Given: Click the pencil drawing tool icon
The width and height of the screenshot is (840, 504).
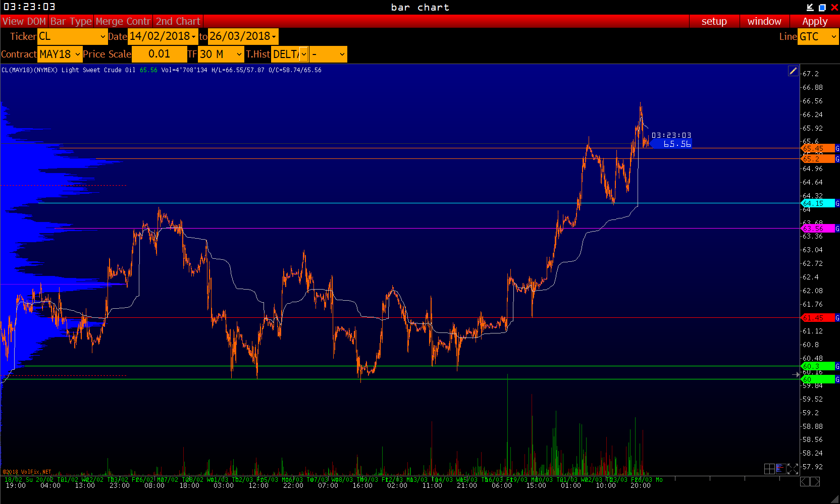Looking at the screenshot, I should (793, 71).
